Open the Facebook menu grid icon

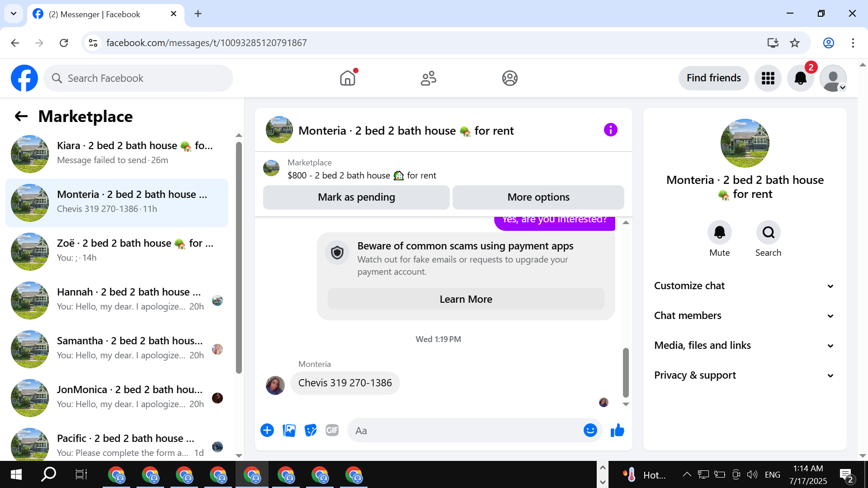768,78
